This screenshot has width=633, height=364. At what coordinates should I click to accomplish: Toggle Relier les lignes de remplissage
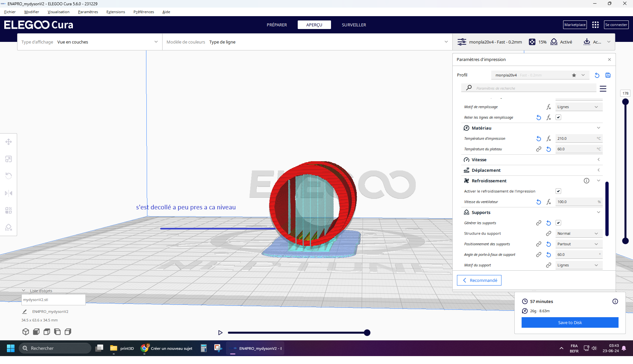558,117
